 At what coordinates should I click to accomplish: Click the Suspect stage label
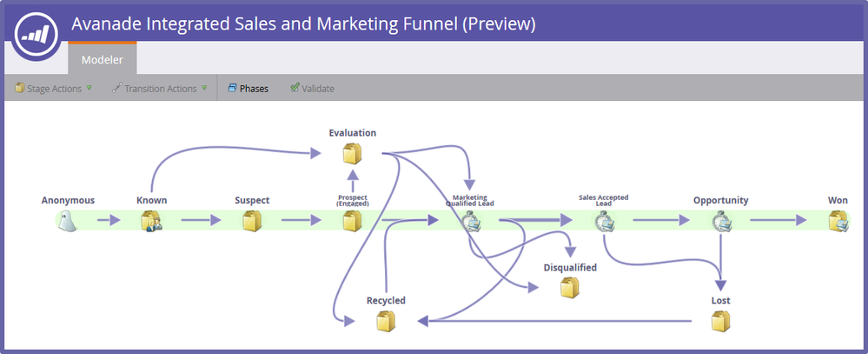pos(252,201)
